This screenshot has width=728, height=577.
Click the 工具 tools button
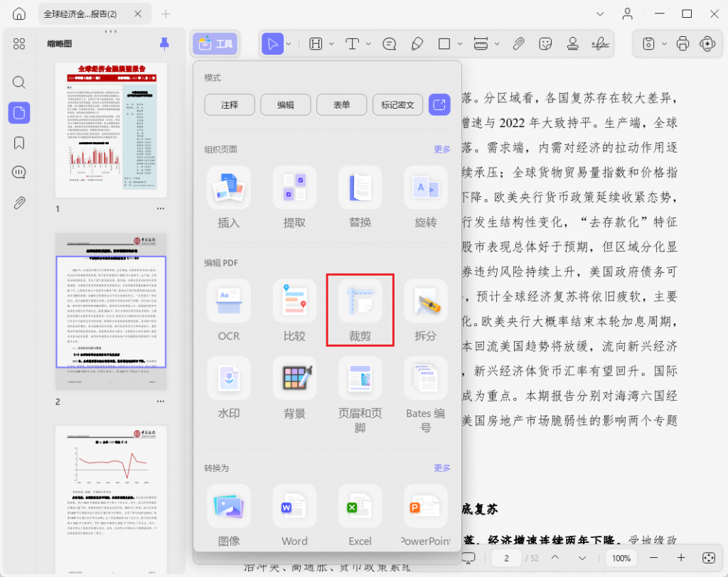click(215, 43)
